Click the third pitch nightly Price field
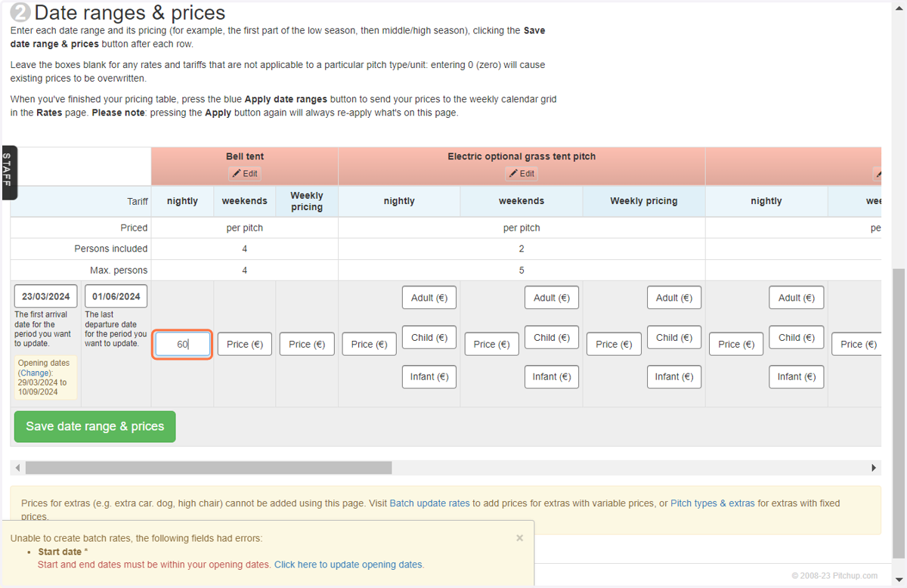Image resolution: width=907 pixels, height=588 pixels. 737,344
